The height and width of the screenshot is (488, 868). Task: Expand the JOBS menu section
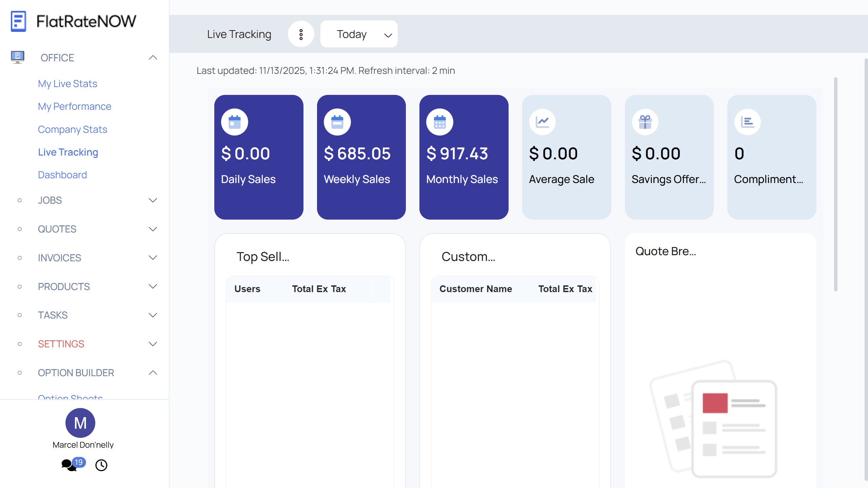[x=153, y=200]
